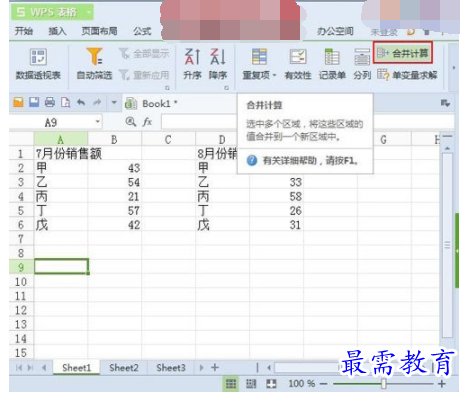The image size is (463, 394).
Task: Switch to the Sheet3 tab
Action: [171, 368]
